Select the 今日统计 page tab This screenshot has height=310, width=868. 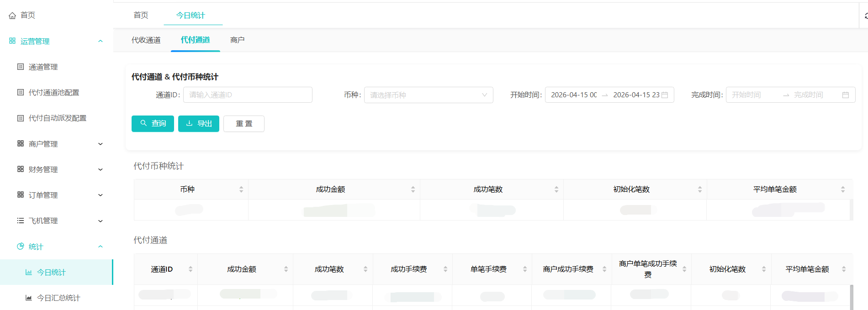click(191, 15)
